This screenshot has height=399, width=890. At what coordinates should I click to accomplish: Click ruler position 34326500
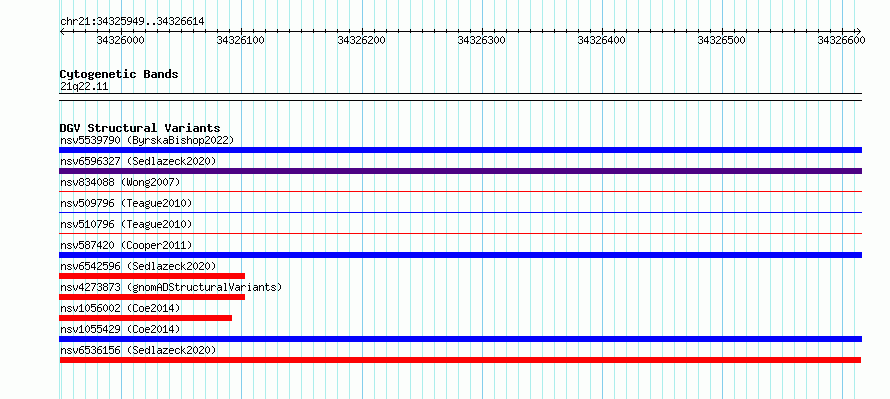(x=721, y=40)
